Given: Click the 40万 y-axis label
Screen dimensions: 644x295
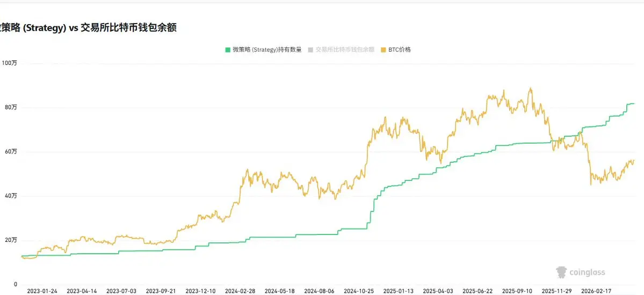Looking at the screenshot, I should 10,196.
